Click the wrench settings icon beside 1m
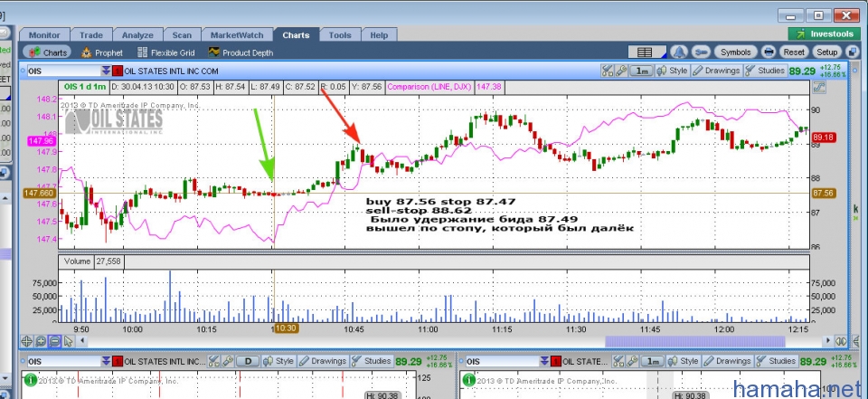 point(622,71)
